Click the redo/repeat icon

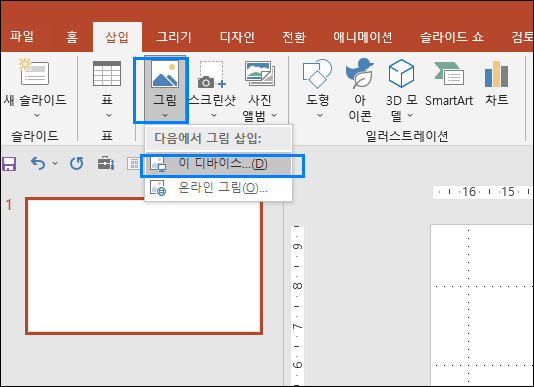(x=77, y=164)
